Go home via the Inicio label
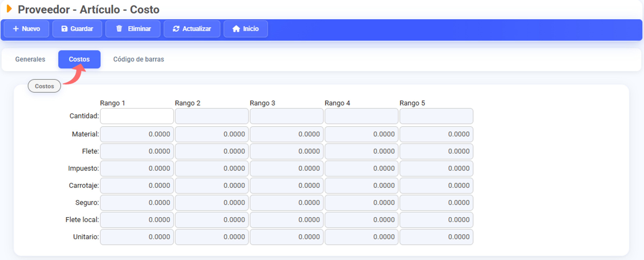 [251, 29]
